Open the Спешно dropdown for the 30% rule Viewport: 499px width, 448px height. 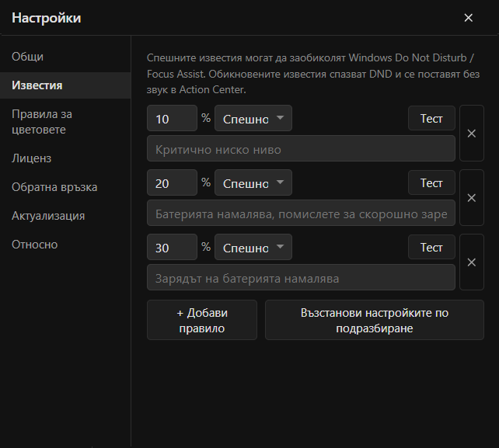pos(253,247)
